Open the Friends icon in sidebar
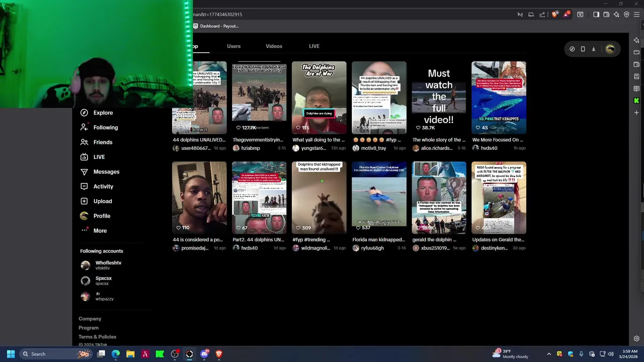 84,142
